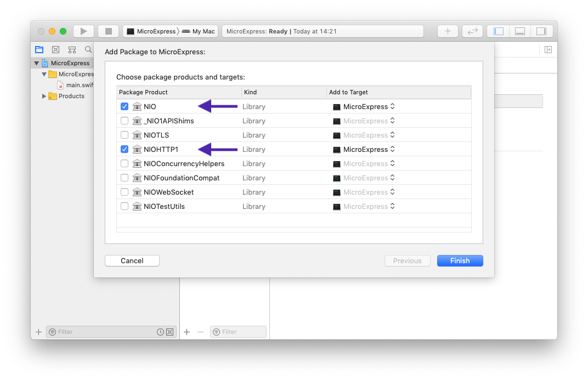Collapse the MicroExpress group folder triangle
The width and height of the screenshot is (588, 380).
tap(44, 74)
